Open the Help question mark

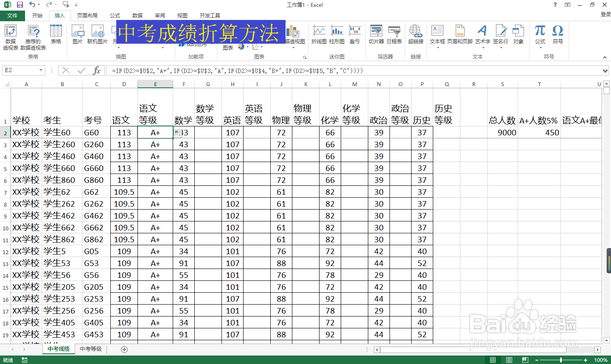(x=555, y=5)
